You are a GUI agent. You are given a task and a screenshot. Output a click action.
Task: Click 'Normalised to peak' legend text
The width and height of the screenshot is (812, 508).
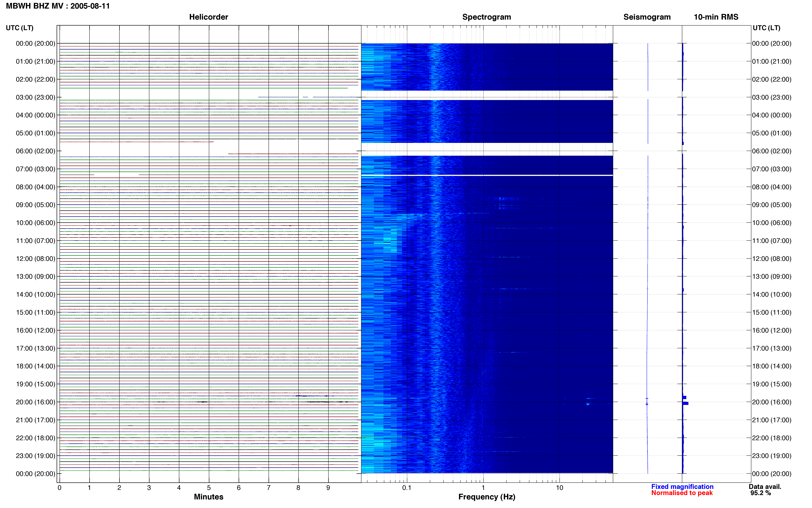tap(682, 493)
